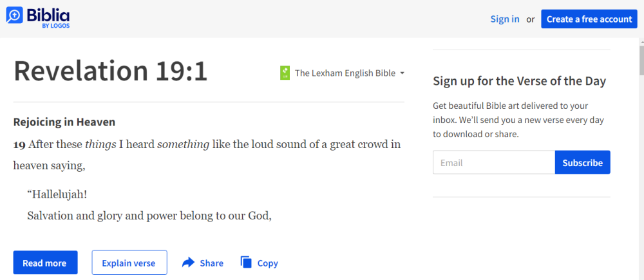The height and width of the screenshot is (280, 644).
Task: Click the Read more button
Action: (45, 263)
